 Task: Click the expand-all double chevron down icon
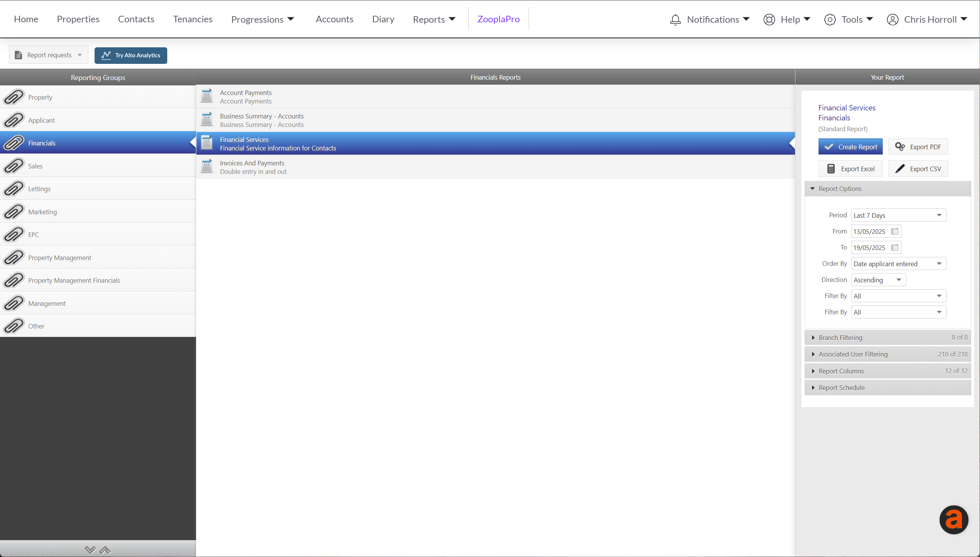click(x=90, y=550)
